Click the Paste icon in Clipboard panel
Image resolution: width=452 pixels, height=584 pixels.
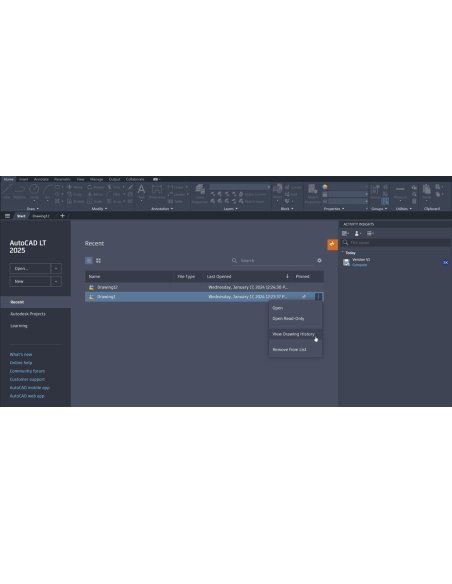pos(427,191)
